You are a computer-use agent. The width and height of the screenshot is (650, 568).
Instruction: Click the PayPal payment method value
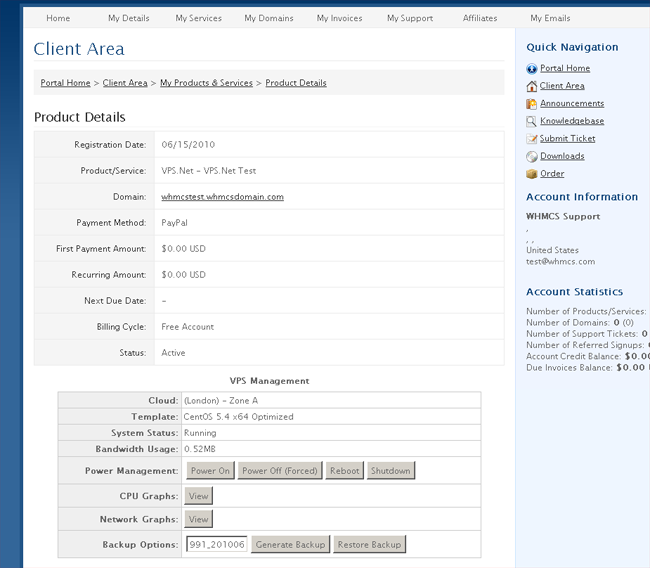click(175, 223)
